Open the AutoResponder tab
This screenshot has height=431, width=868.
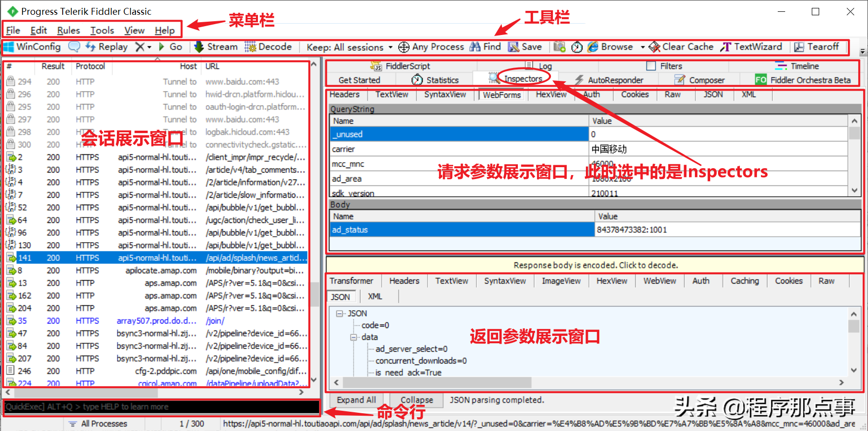(x=609, y=80)
